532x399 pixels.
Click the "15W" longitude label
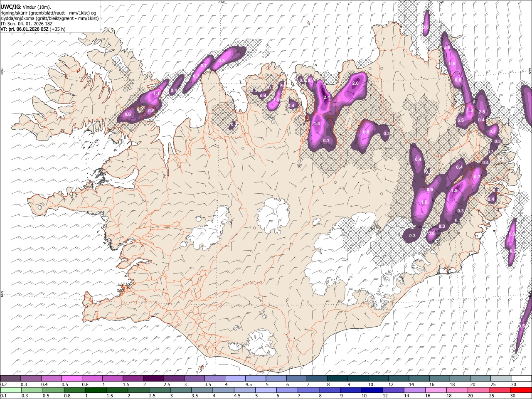click(440, 2)
